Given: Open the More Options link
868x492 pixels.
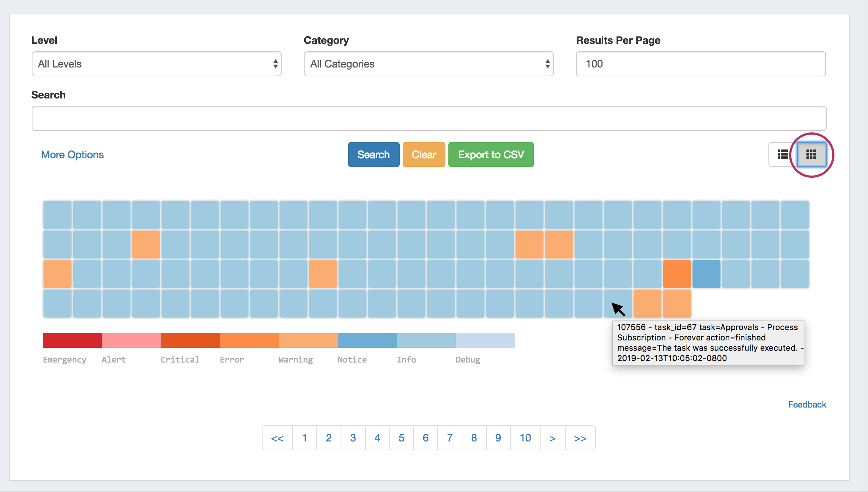Looking at the screenshot, I should 72,155.
